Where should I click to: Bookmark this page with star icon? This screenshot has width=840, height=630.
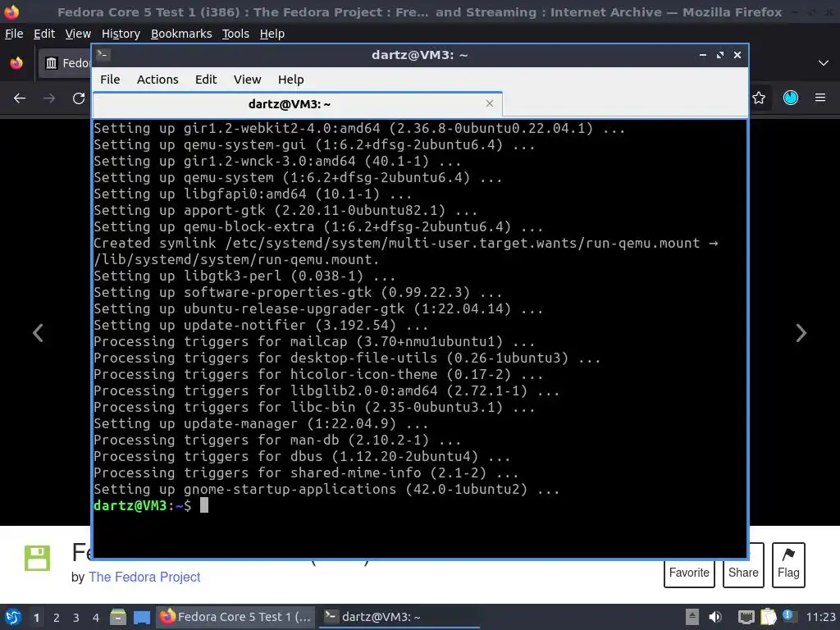759,98
